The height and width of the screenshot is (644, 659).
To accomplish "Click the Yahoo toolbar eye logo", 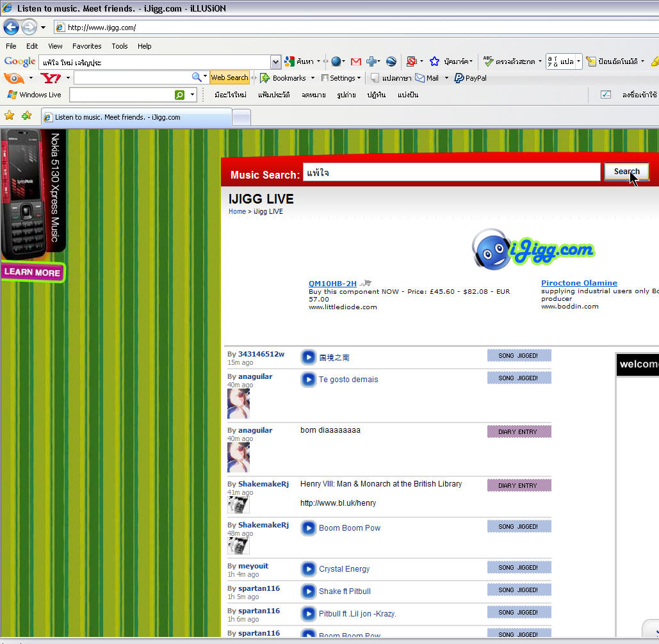I will [x=14, y=78].
